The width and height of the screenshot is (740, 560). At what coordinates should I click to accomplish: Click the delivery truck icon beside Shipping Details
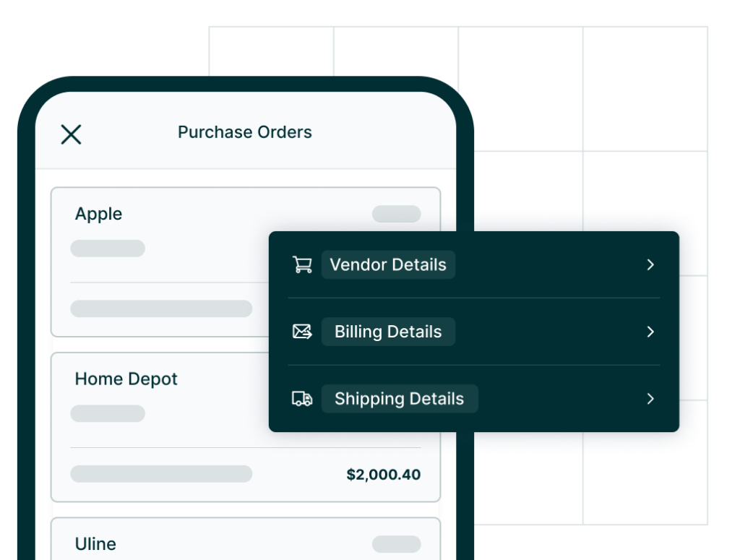point(302,398)
